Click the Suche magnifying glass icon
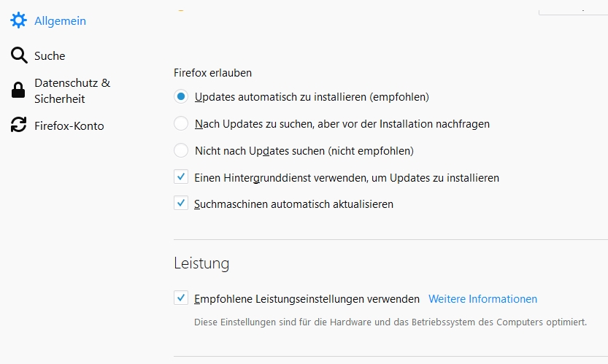This screenshot has width=608, height=364. coord(18,55)
